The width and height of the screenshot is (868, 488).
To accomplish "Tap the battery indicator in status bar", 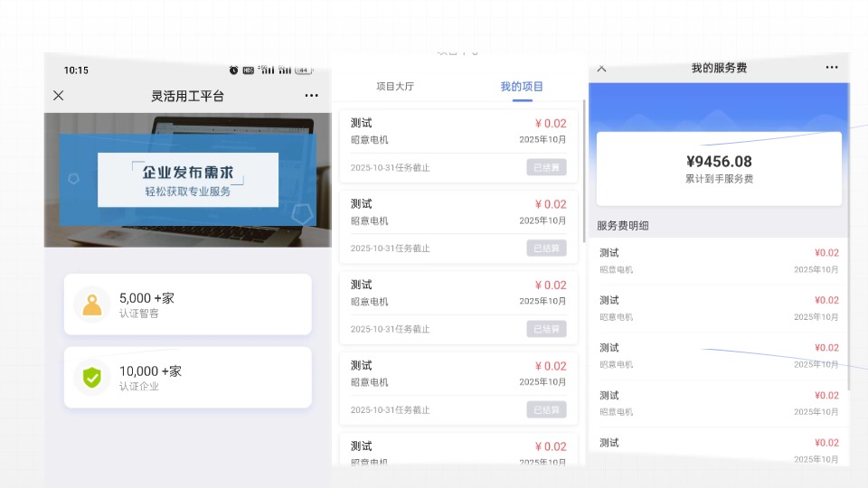I will coord(304,70).
